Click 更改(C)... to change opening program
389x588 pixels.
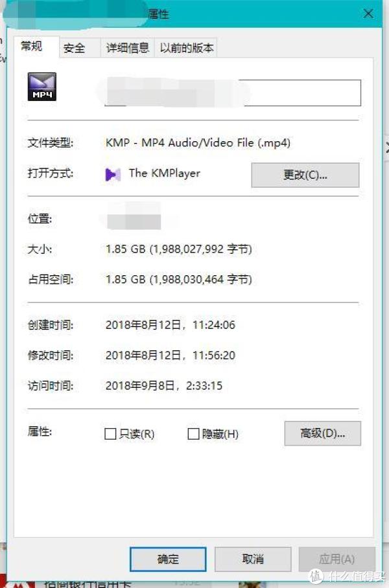pyautogui.click(x=305, y=175)
